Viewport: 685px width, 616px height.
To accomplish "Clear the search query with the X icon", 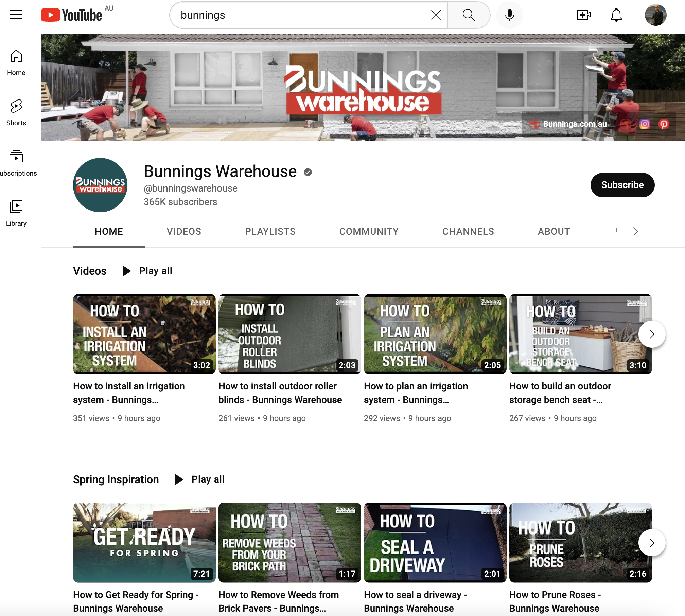I will coord(436,15).
